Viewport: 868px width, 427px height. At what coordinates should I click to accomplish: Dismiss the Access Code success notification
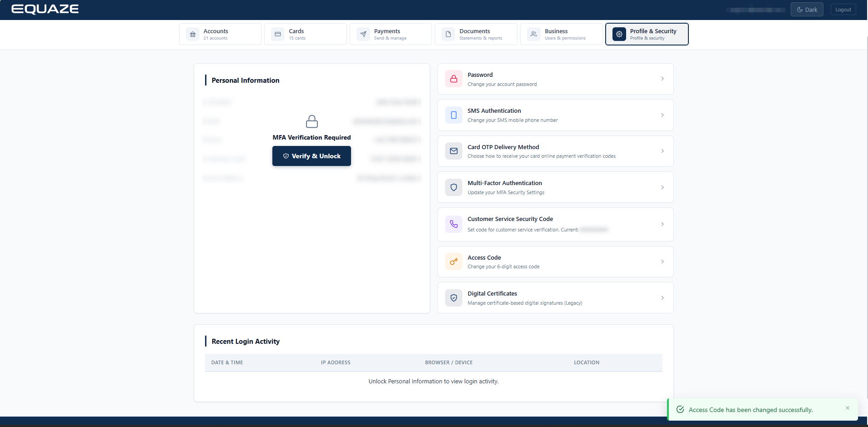[x=848, y=408]
